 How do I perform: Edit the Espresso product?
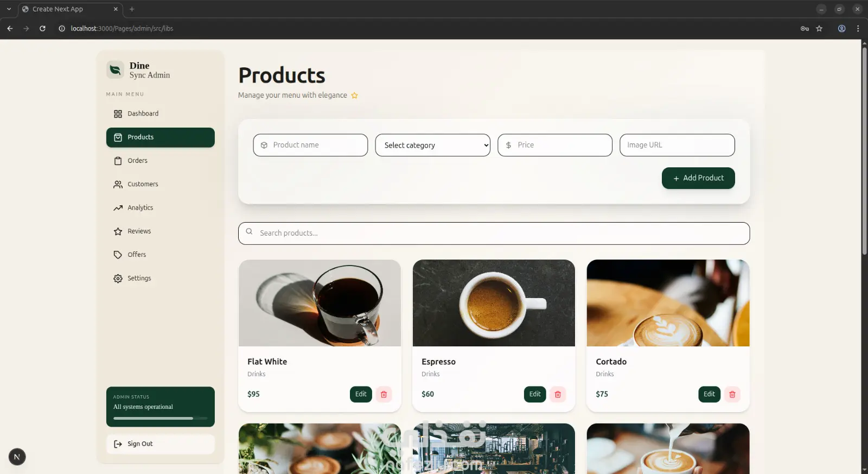tap(535, 394)
